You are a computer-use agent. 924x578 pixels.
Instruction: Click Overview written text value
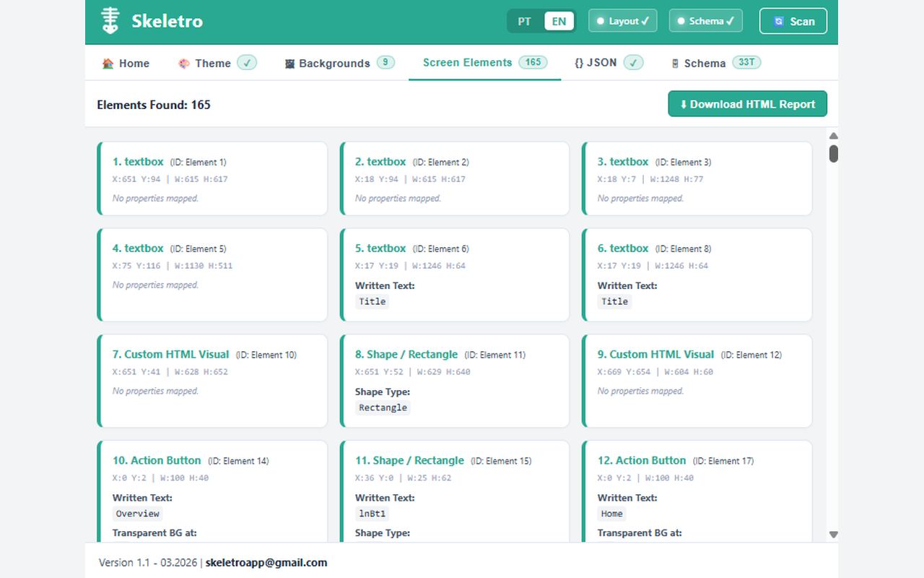coord(138,514)
